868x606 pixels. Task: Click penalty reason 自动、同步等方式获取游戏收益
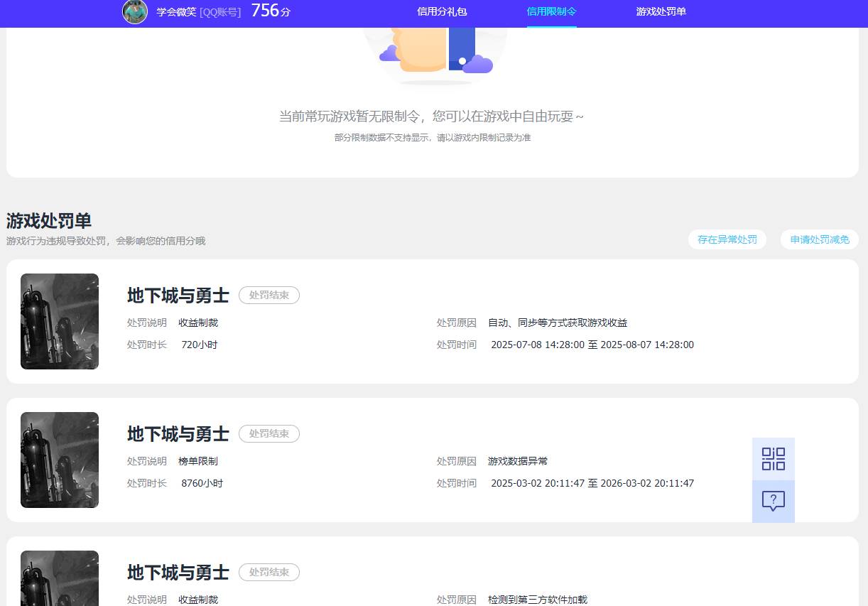pos(557,322)
